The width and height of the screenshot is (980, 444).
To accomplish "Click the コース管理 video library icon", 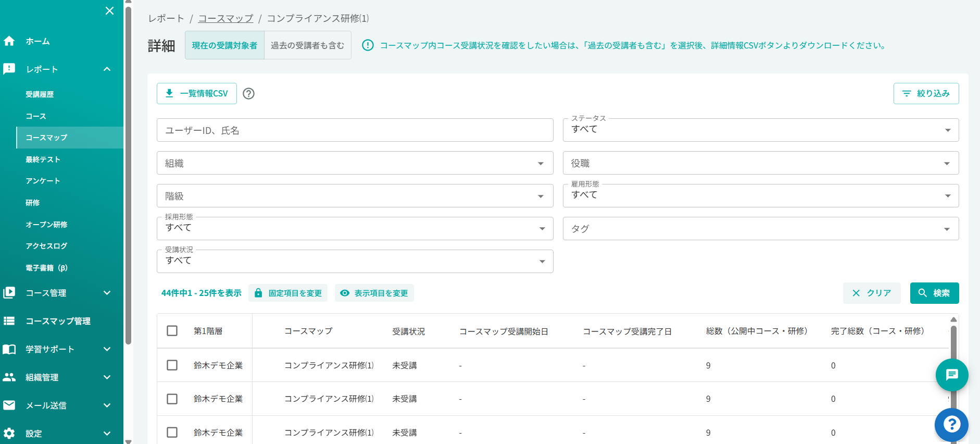I will coord(9,292).
